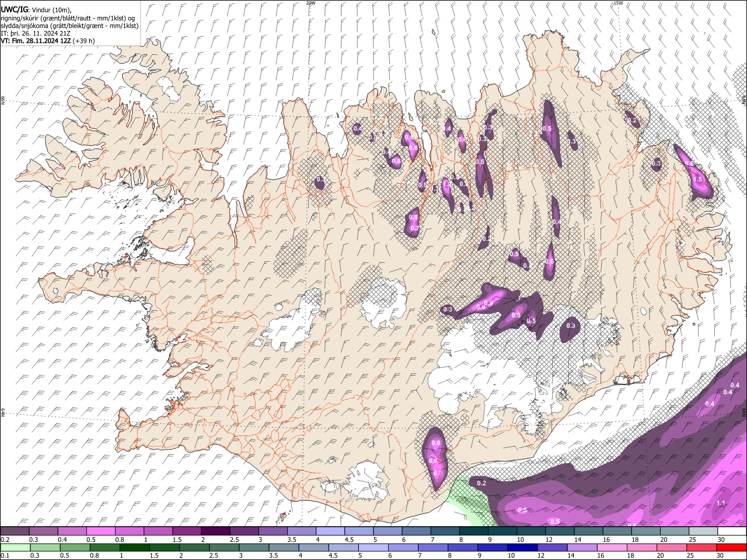Select the white snow swatch at 30
The width and height of the screenshot is (747, 560).
pos(732,531)
